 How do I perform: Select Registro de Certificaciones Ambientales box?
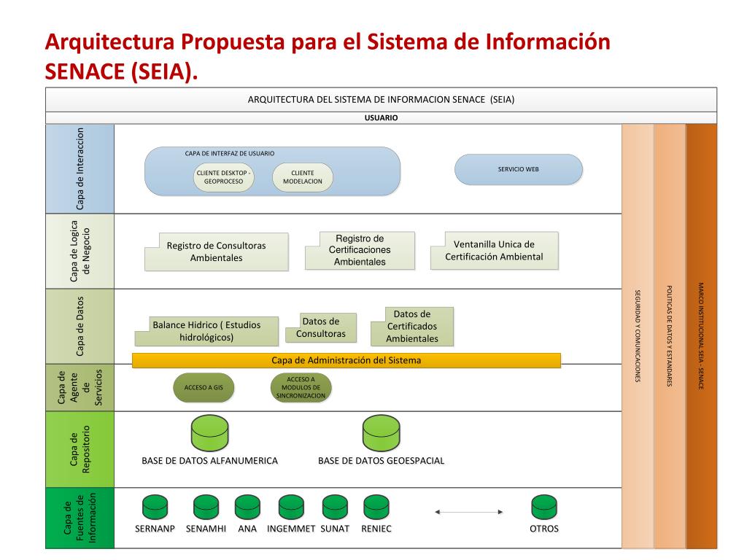(360, 251)
